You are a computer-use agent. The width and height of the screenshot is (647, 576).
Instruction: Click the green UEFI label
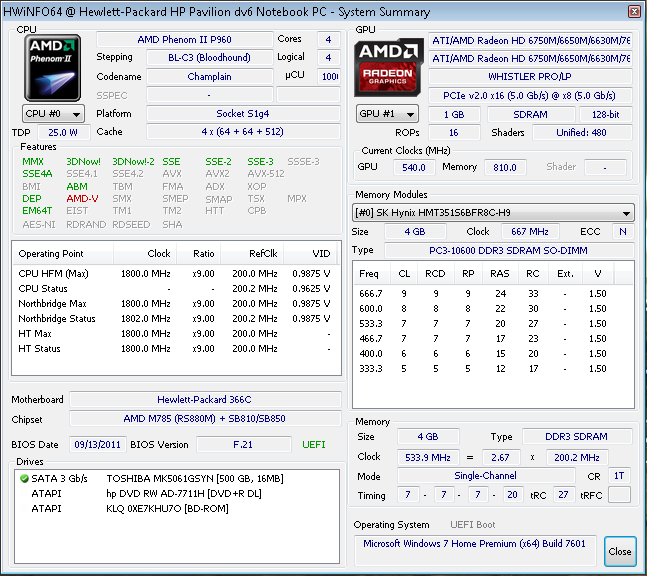tap(314, 444)
